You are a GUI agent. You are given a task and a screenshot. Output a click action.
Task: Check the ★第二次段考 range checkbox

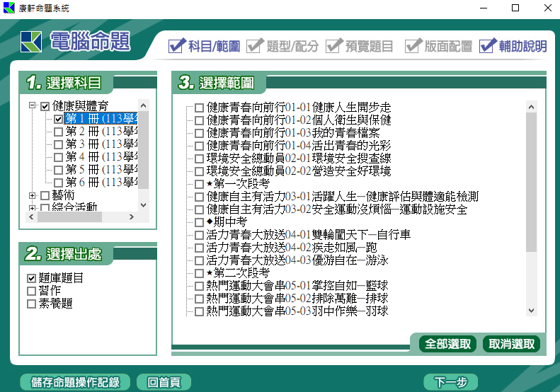coord(199,273)
